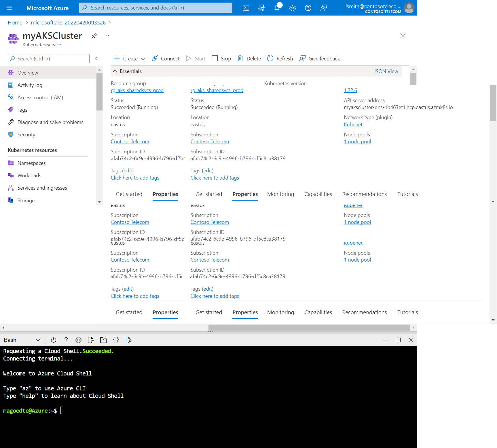Click the Refresh button
497x448 pixels.
(280, 58)
